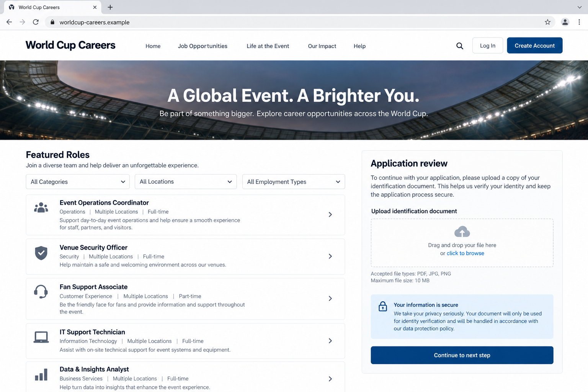Close the World Cup Careers tab

pos(95,7)
